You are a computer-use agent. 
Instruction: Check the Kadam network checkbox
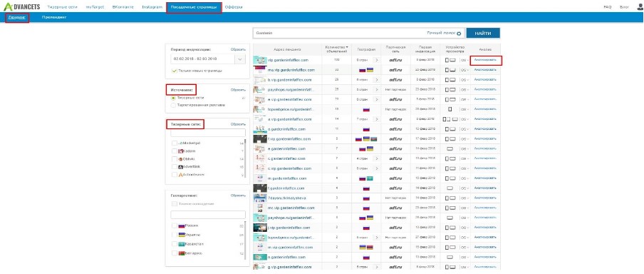[x=174, y=151]
